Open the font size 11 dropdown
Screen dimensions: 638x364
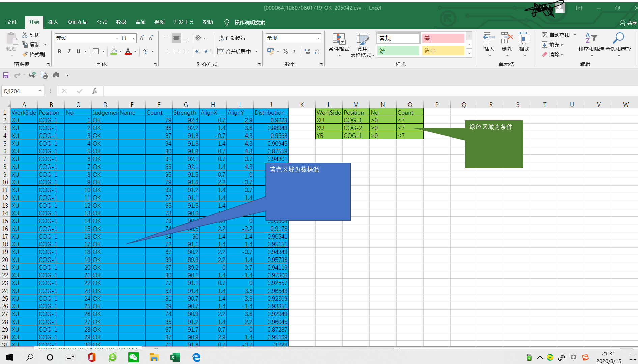[x=134, y=38]
